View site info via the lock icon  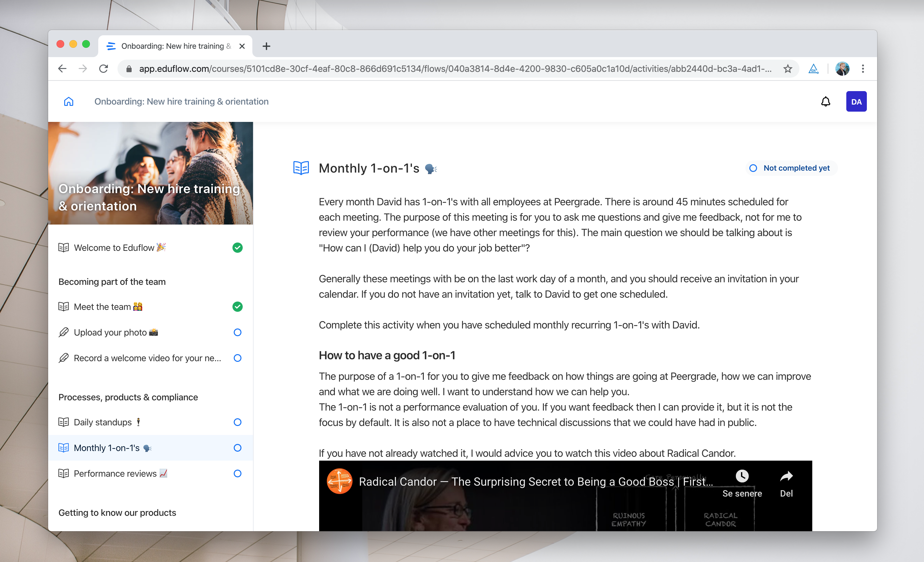[x=129, y=69]
